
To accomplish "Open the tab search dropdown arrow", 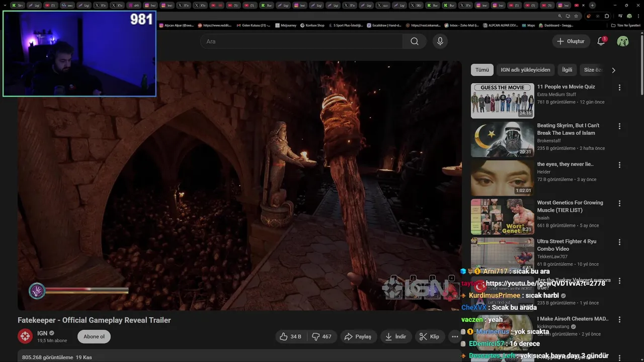I will tap(5, 5).
